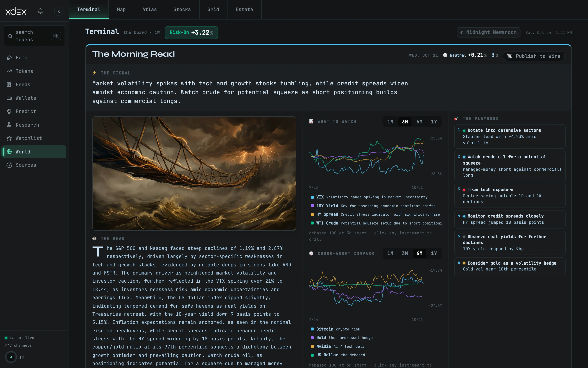Open playbook card Observe real yields
This screenshot has height=368, width=588.
coord(510,243)
